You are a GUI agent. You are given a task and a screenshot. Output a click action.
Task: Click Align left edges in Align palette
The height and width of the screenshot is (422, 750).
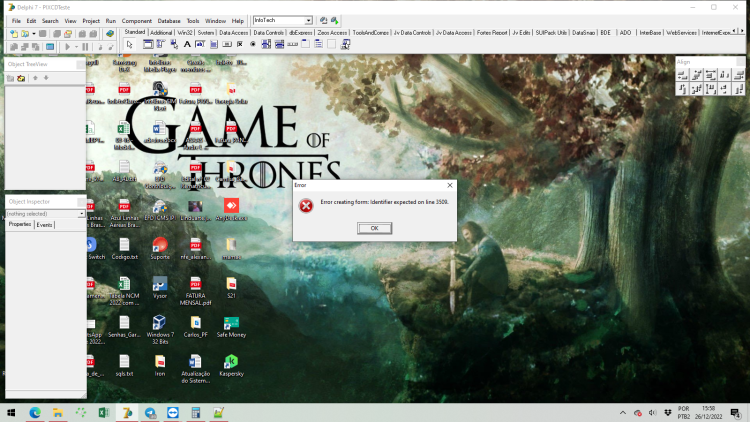[683, 75]
